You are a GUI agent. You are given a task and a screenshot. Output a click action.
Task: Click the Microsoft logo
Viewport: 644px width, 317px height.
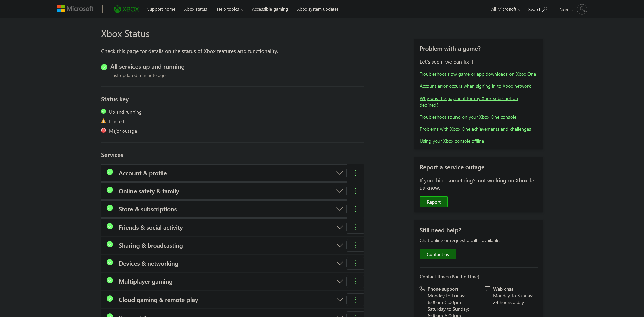75,9
